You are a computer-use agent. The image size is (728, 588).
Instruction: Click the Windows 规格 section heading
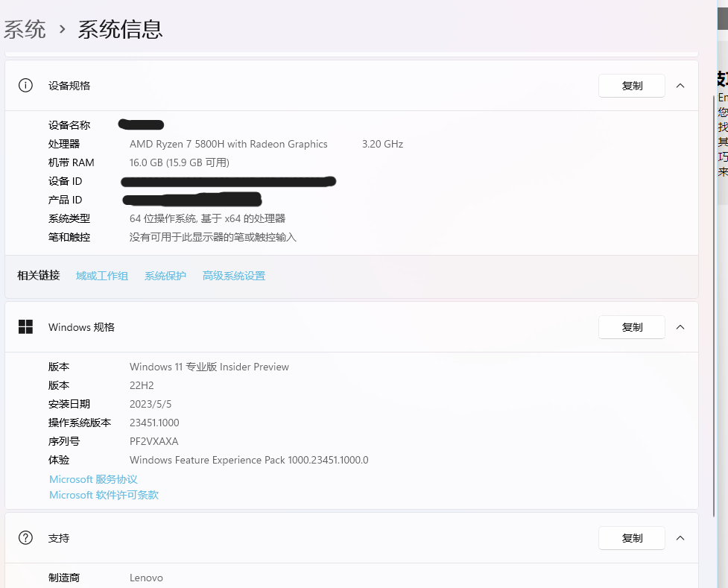pyautogui.click(x=81, y=327)
